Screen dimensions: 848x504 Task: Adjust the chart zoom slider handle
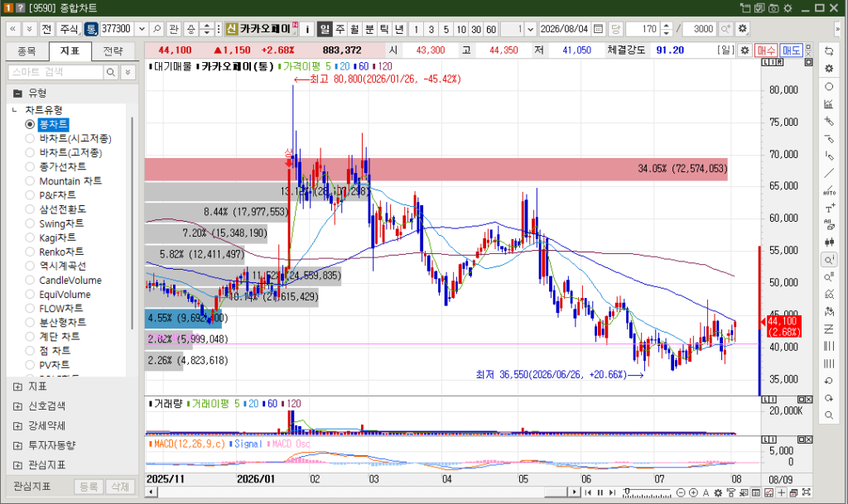pos(626,492)
